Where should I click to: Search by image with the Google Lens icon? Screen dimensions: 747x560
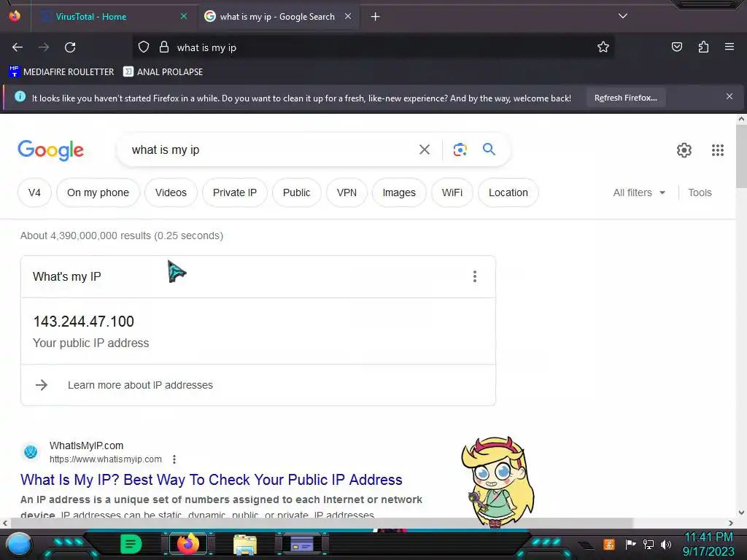[x=460, y=149]
